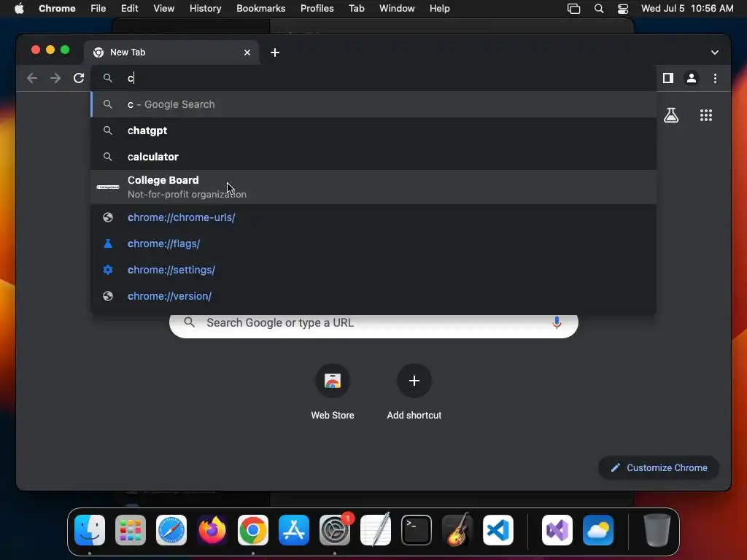This screenshot has width=747, height=560.
Task: Open Terminal from the Dock
Action: (417, 530)
